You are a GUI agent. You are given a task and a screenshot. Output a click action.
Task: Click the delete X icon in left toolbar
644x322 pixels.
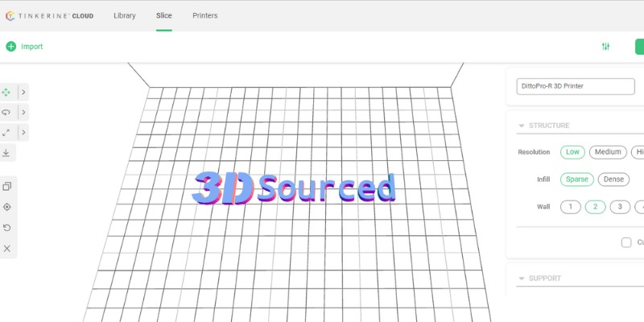(x=7, y=249)
